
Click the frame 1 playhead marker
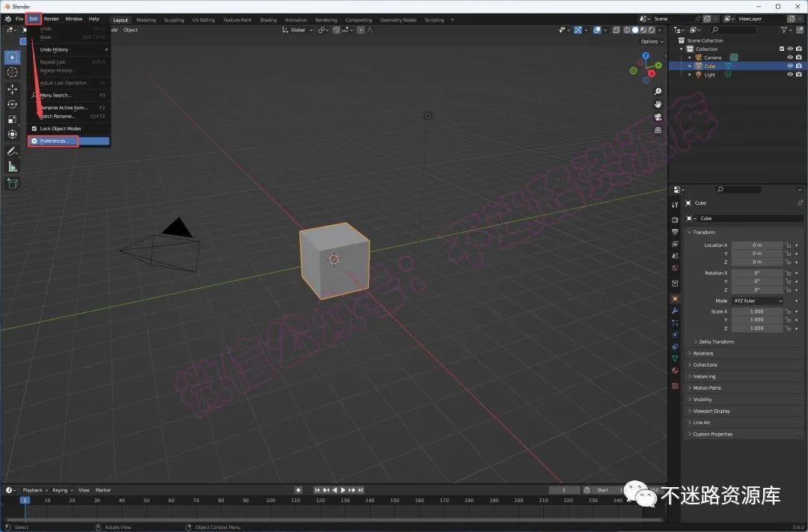(x=24, y=500)
